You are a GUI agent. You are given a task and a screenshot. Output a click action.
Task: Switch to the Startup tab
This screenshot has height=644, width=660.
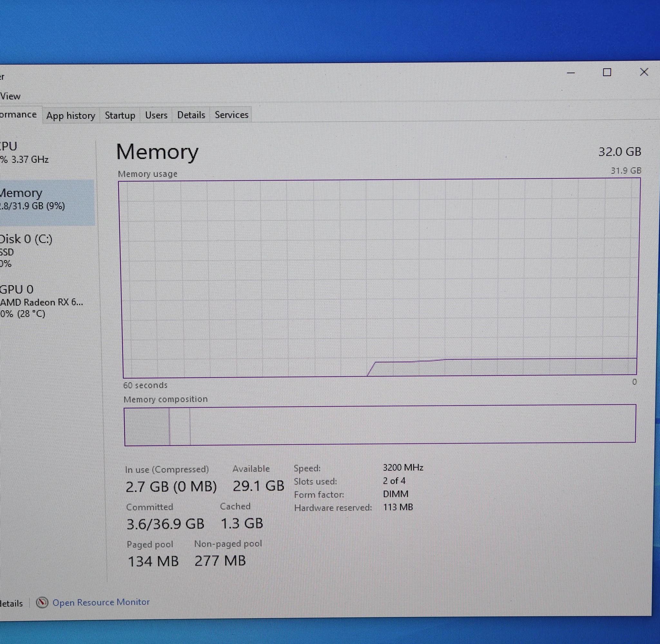[x=120, y=115]
